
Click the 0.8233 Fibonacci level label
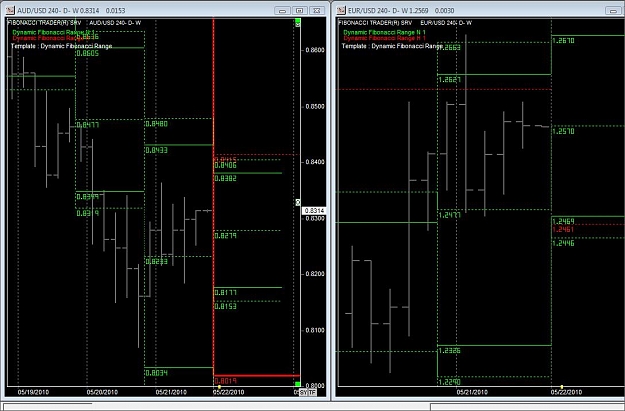[x=157, y=262]
